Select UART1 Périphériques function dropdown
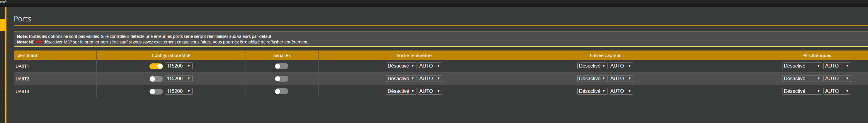868x123 pixels. (801, 66)
